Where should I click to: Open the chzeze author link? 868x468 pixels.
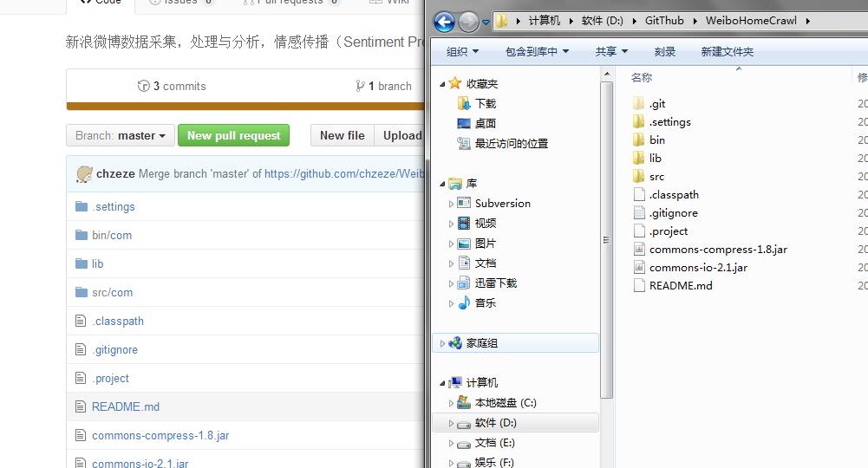point(115,173)
